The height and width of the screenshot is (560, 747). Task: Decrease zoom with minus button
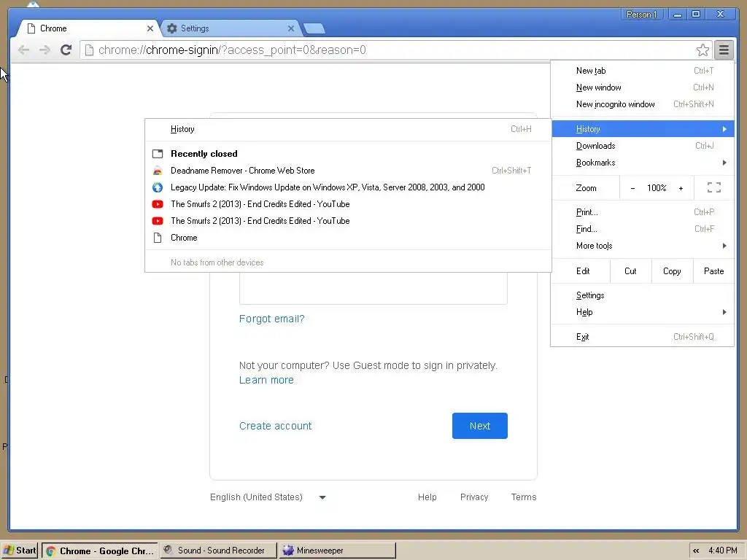pos(632,188)
